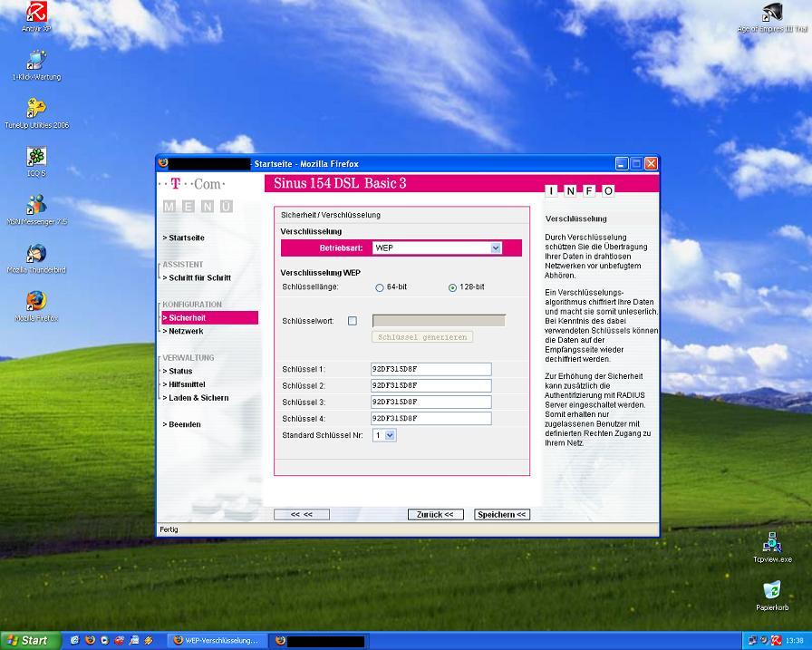Click the Schlüssel 4 input field
Viewport: 812px width, 650px height.
(x=431, y=419)
